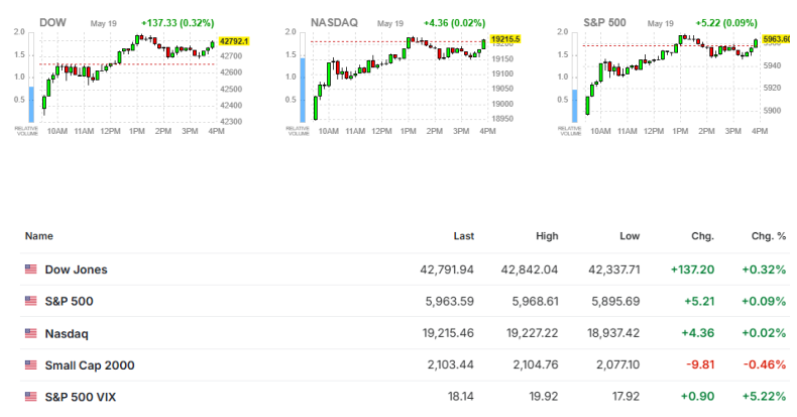The image size is (797, 417).
Task: Click the NASDAQ relative volume bar
Action: [302, 90]
